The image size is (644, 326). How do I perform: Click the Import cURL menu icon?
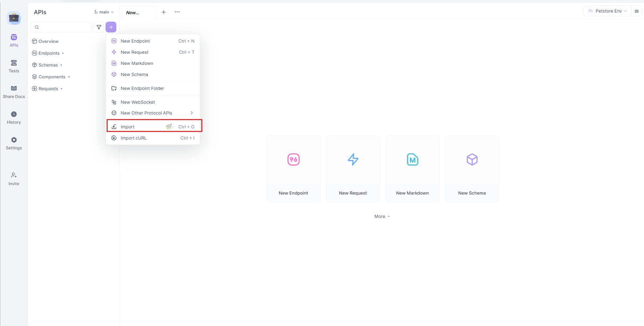click(x=114, y=138)
